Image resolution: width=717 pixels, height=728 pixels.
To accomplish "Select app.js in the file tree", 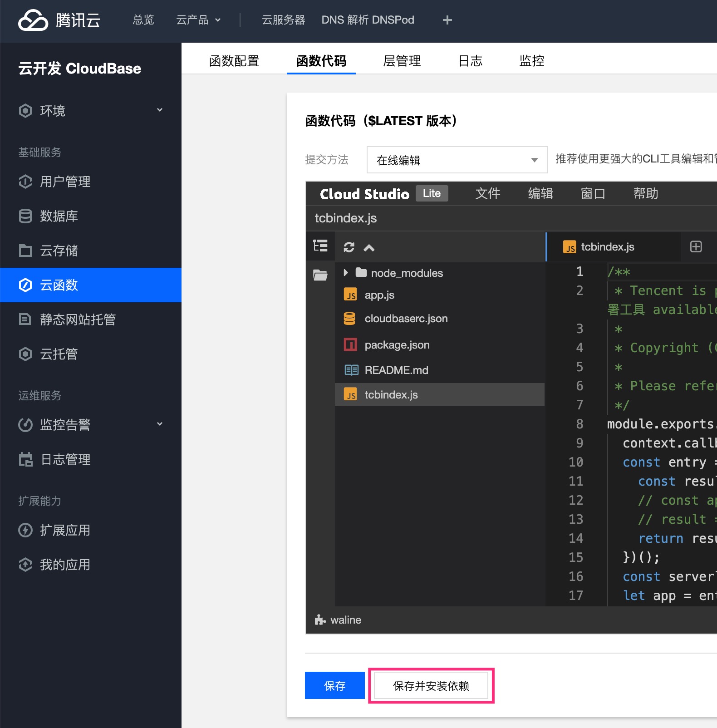I will [x=379, y=295].
